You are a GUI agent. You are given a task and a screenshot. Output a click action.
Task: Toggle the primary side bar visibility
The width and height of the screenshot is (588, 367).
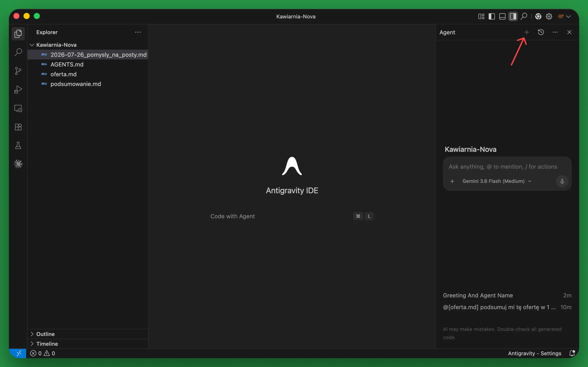(492, 16)
